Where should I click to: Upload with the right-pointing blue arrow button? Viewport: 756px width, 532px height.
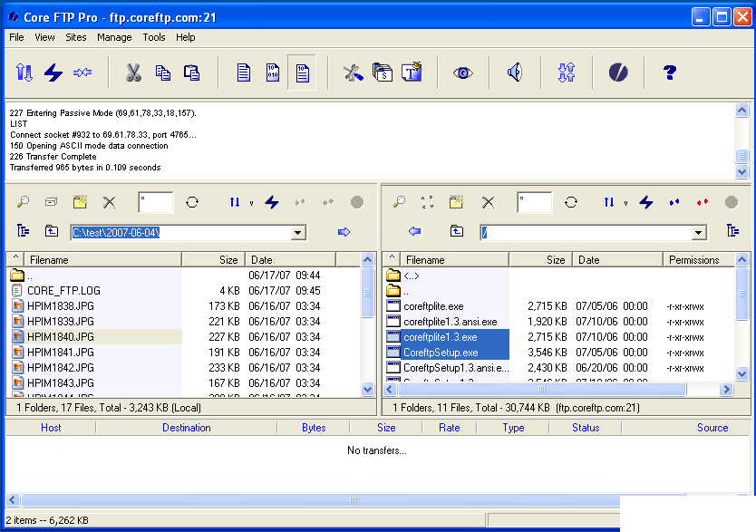[344, 232]
